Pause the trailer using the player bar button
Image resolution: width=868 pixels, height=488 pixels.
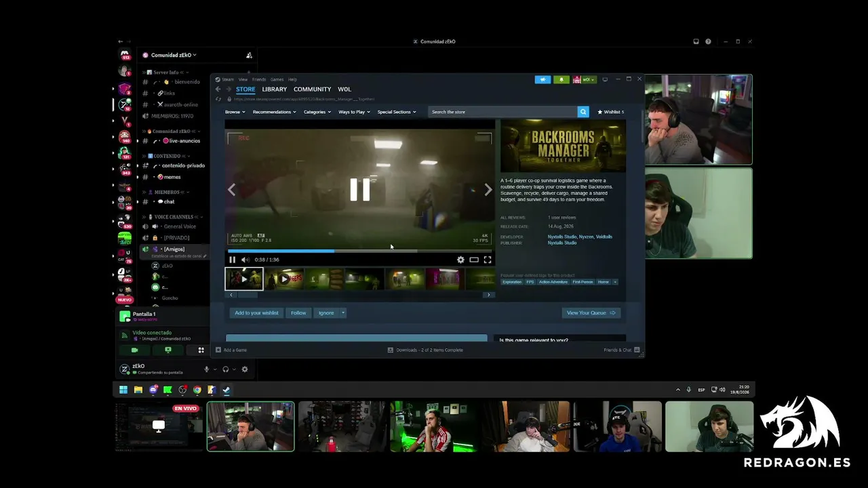(x=232, y=260)
